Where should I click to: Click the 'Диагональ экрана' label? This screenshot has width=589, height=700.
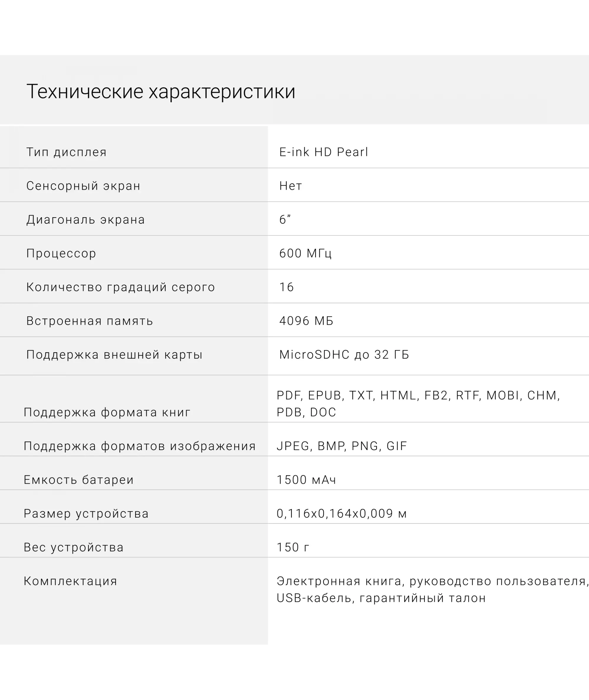tap(85, 220)
